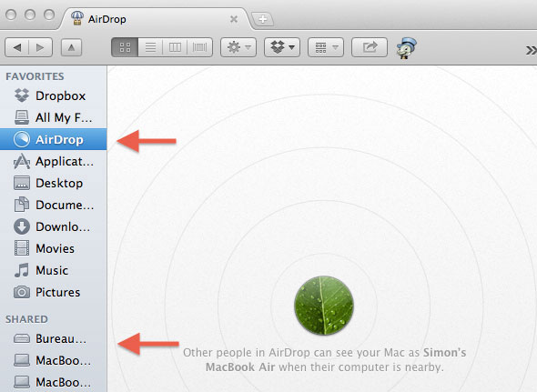Open Movies in the sidebar

(54, 248)
